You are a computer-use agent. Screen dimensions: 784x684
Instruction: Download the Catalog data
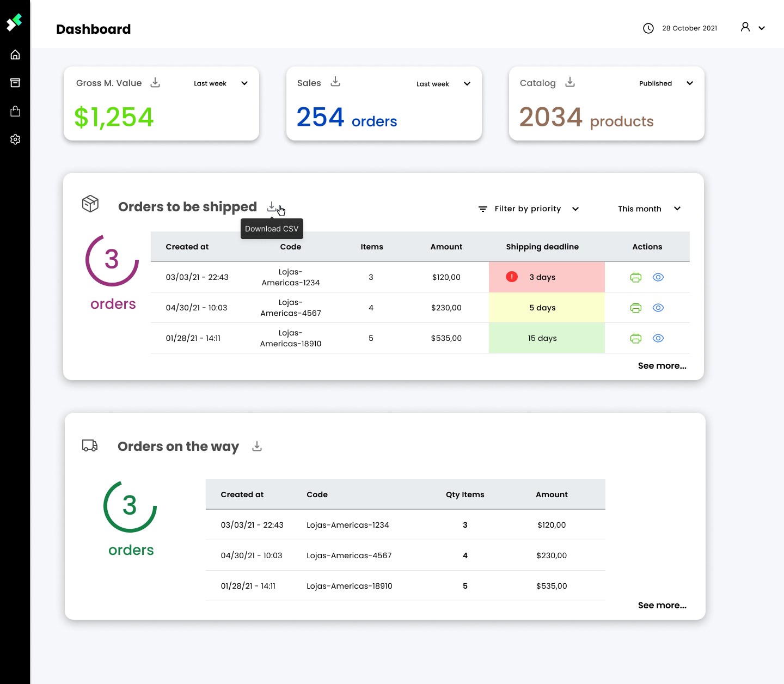tap(570, 82)
